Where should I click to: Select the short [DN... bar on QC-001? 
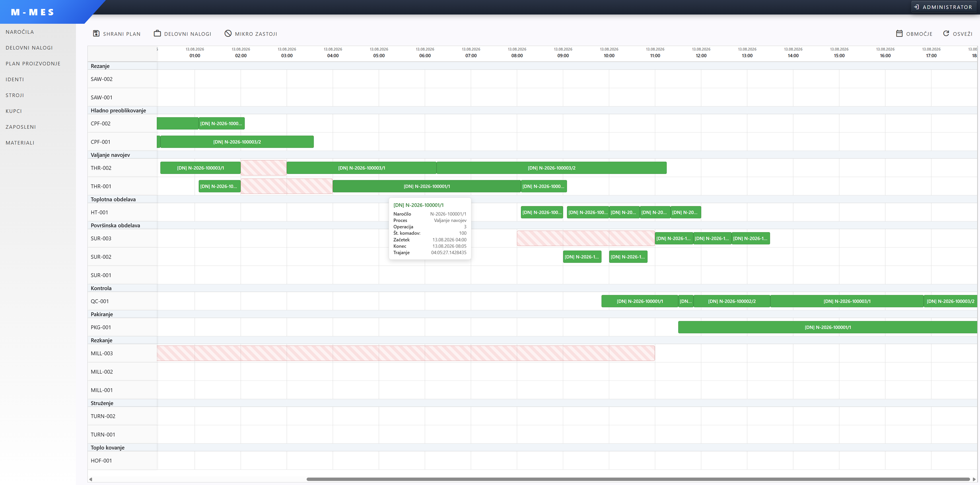click(x=686, y=302)
